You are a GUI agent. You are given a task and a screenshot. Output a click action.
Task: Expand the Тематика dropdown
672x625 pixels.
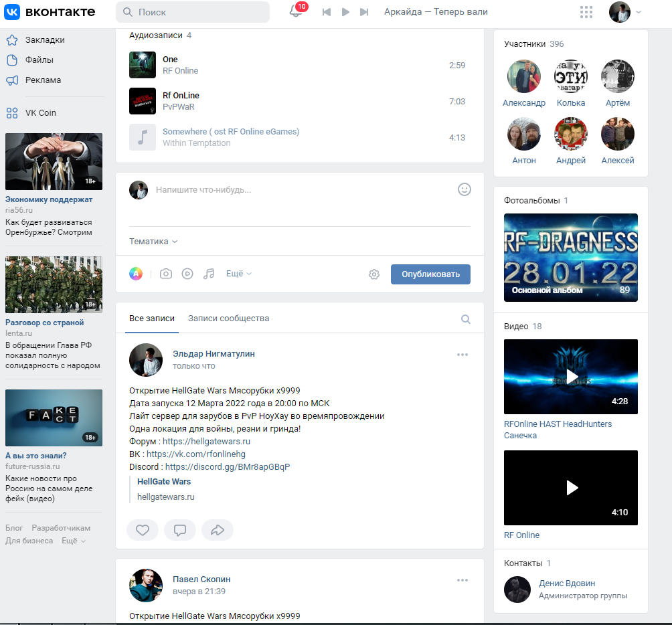[153, 242]
